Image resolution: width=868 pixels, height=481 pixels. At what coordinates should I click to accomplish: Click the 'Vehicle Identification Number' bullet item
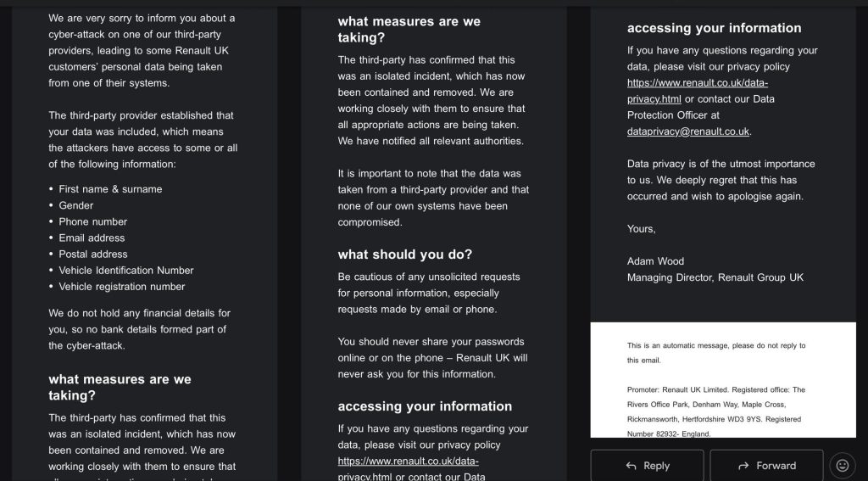(x=126, y=271)
